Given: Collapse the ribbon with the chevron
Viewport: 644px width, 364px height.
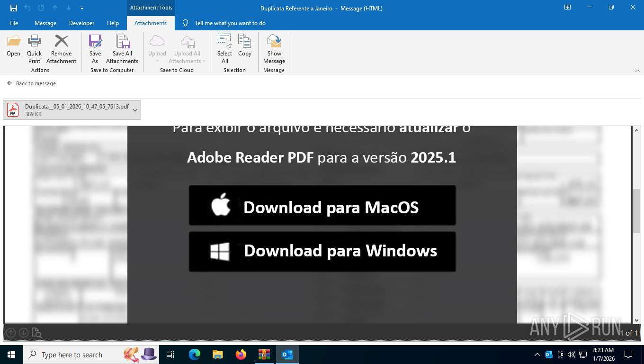Looking at the screenshot, I should 637,71.
